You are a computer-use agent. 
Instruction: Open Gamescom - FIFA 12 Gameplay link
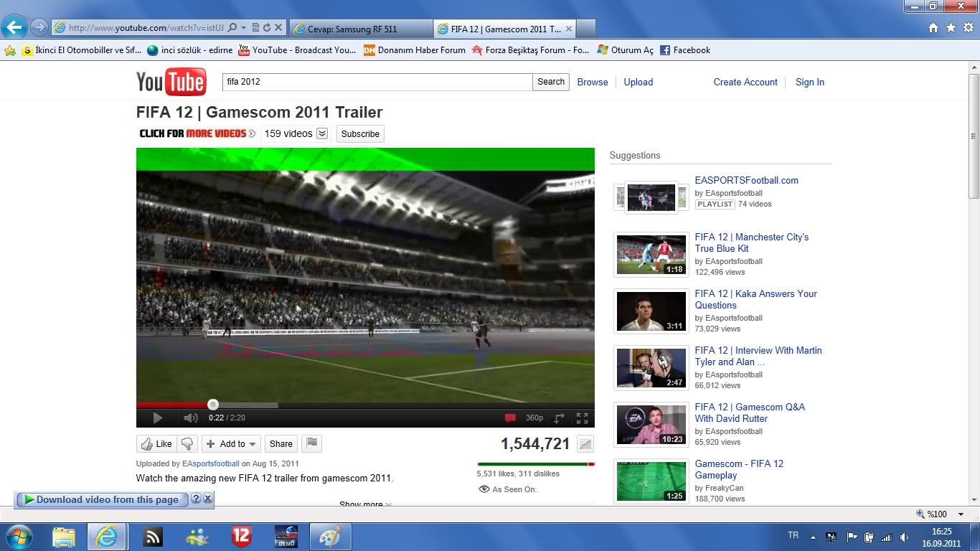coord(739,469)
